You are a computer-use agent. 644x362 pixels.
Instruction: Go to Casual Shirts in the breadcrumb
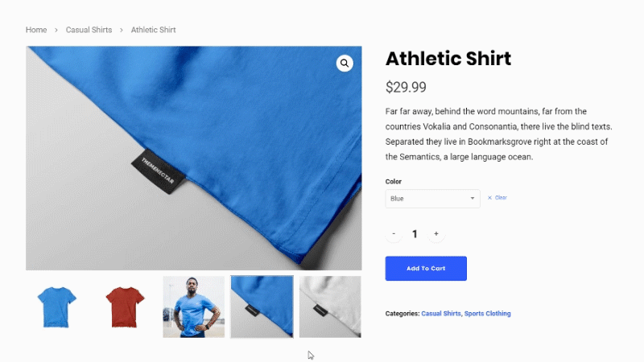point(89,30)
